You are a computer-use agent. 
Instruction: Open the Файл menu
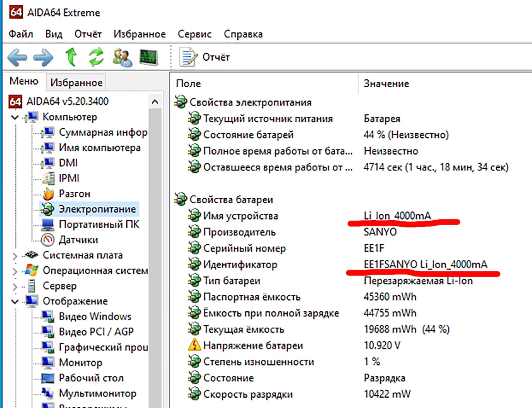tap(21, 34)
